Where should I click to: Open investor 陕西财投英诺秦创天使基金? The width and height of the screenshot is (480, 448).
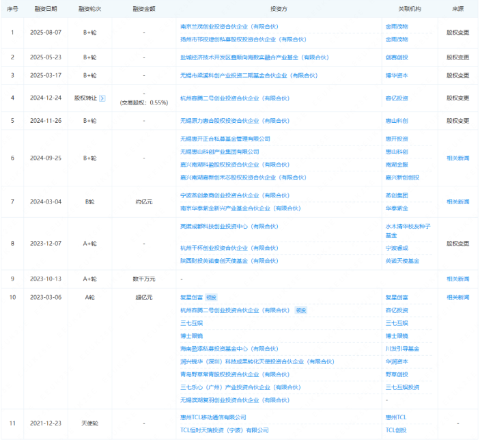pyautogui.click(x=229, y=261)
